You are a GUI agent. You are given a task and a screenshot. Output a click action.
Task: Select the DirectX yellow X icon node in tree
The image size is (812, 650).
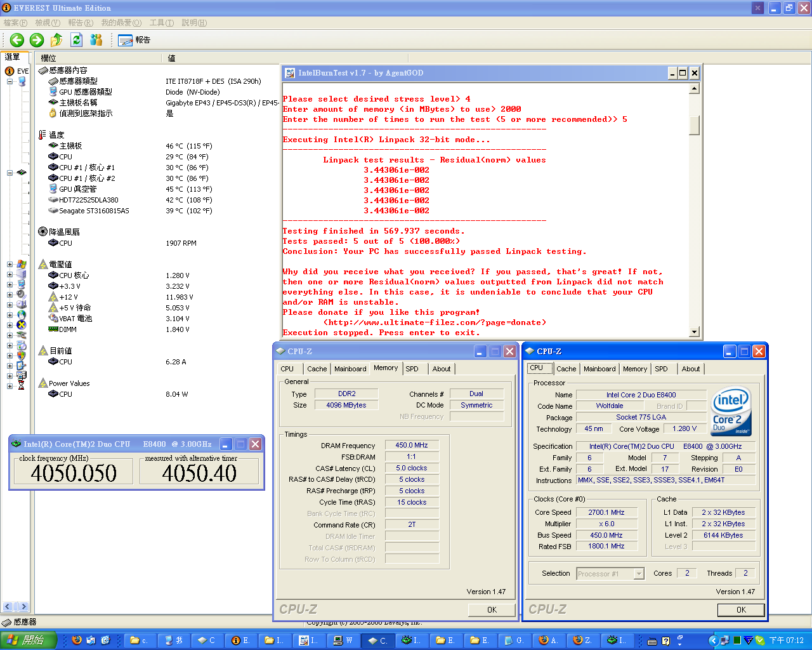22,325
